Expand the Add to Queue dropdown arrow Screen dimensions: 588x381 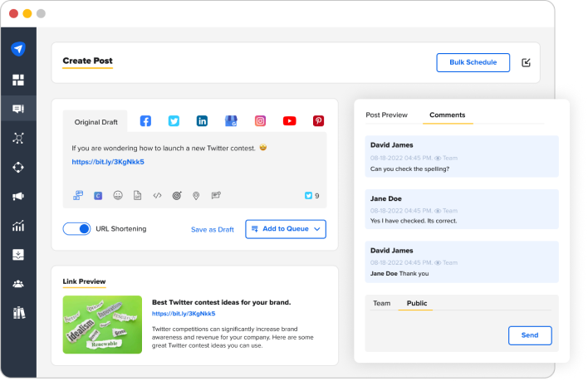[x=317, y=229]
